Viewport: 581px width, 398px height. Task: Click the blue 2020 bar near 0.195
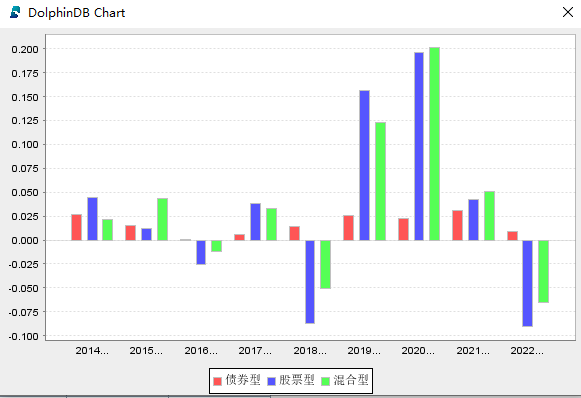pyautogui.click(x=419, y=146)
